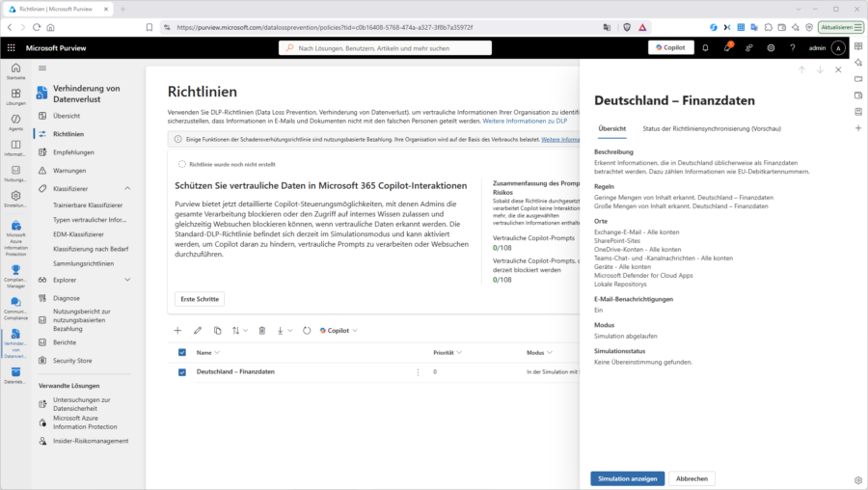Open Lösungen in the left rail
Screen dimensions: 868x490
pos(15,96)
